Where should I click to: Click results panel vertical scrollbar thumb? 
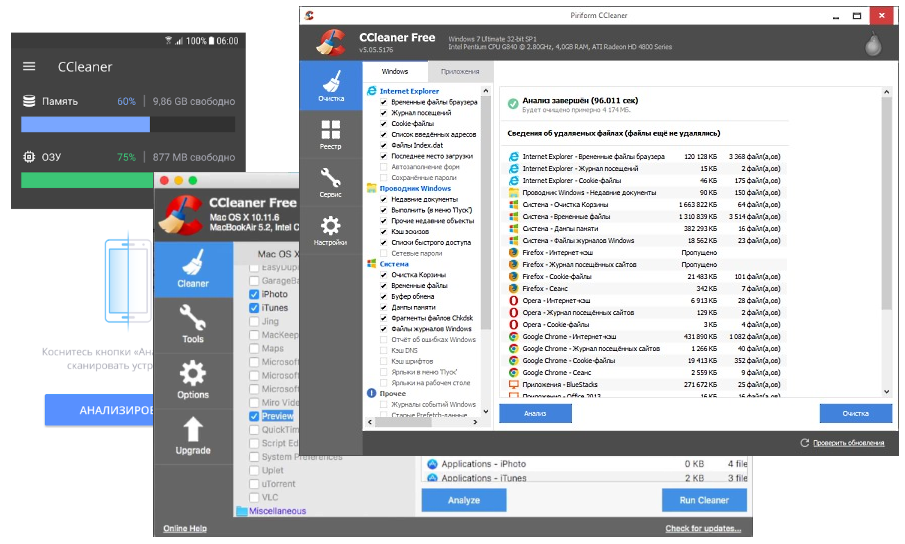[887, 202]
